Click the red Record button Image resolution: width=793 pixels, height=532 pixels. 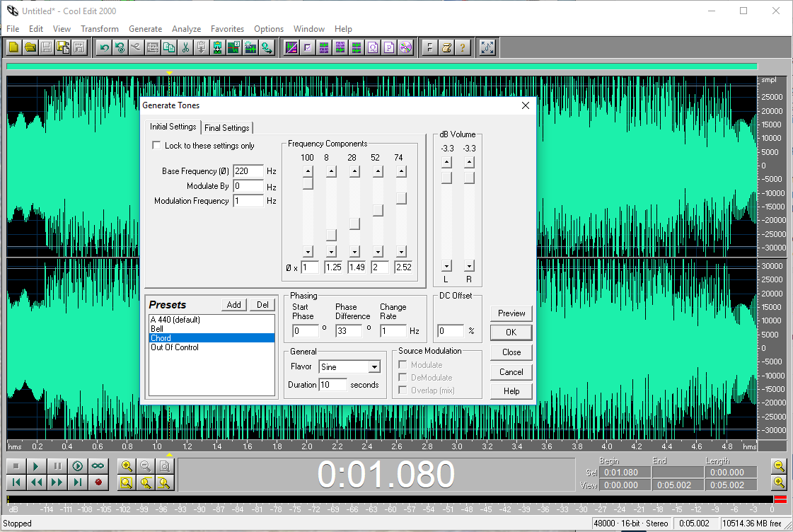[98, 482]
